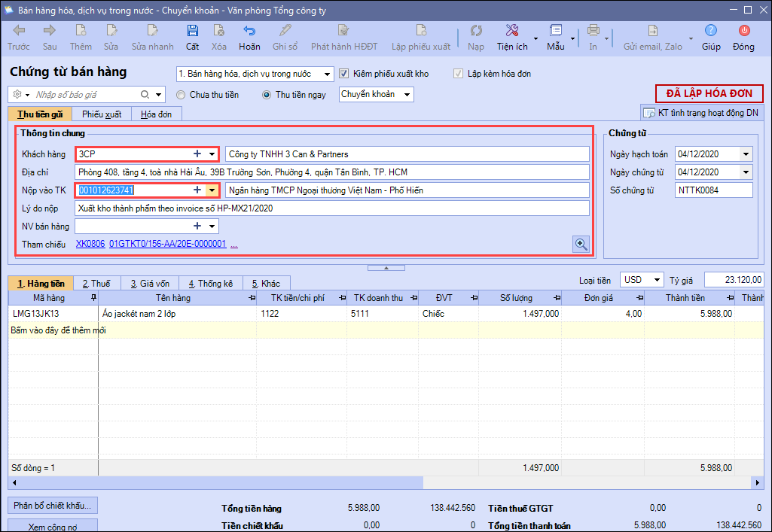The image size is (772, 532).
Task: Open Giúp help icon
Action: 710,32
